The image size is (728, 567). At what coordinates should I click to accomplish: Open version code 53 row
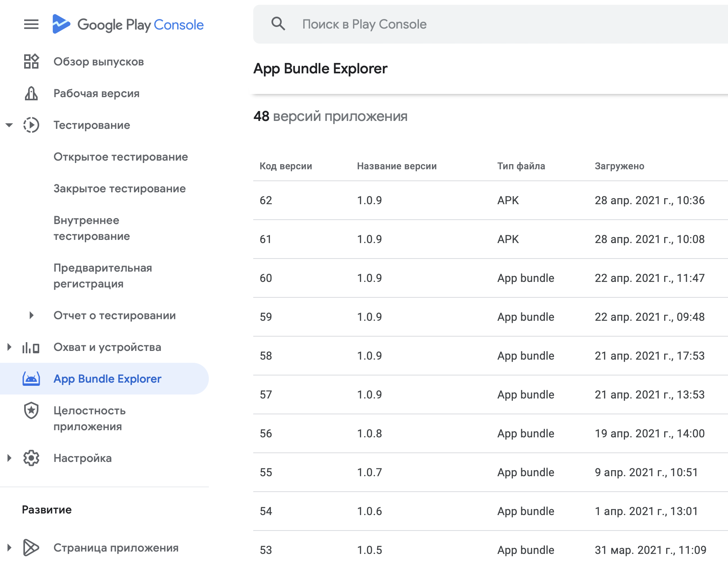coord(491,549)
